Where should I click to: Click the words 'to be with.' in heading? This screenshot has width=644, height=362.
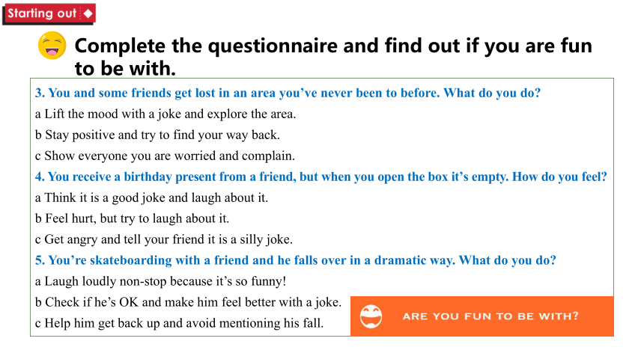125,68
